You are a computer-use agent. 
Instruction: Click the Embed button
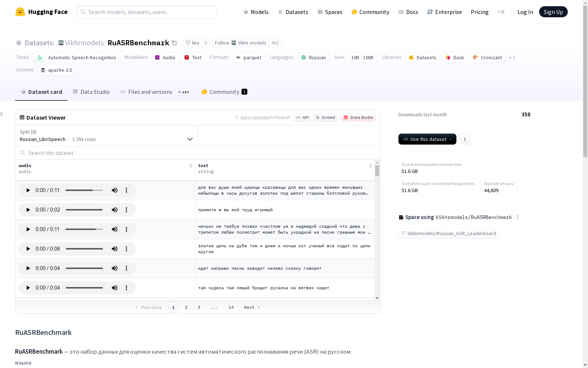pos(325,117)
